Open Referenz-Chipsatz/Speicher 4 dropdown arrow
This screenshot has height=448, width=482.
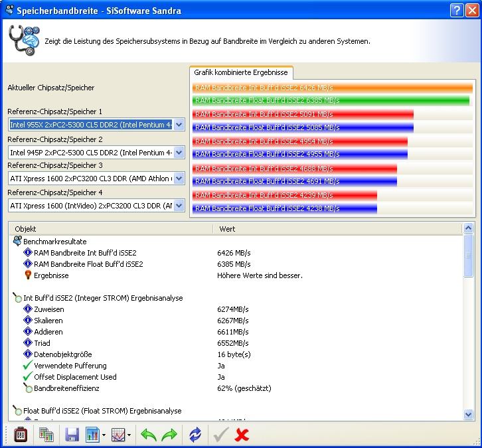click(x=179, y=206)
